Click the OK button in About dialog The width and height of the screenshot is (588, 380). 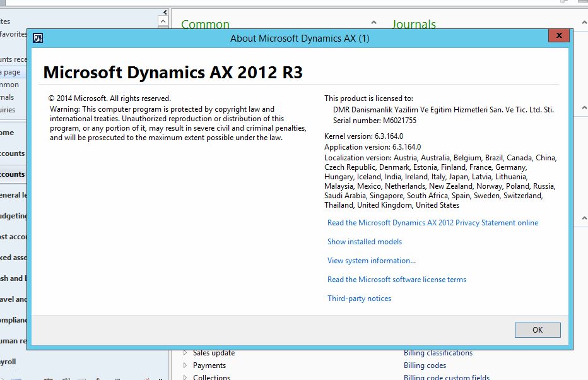[x=538, y=330]
